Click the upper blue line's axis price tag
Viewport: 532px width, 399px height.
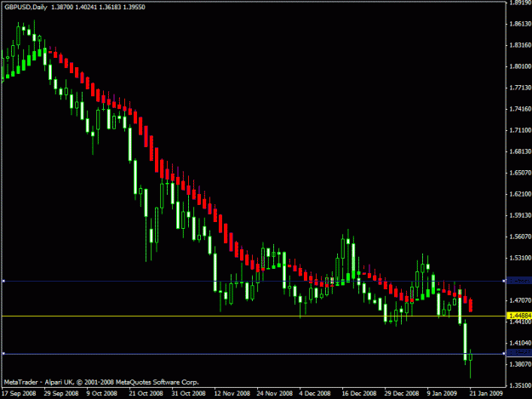(x=519, y=281)
